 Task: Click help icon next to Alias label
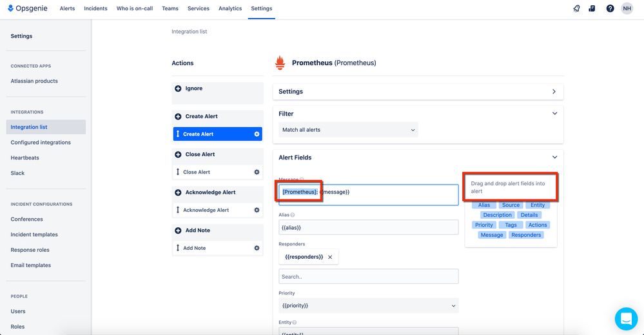point(293,215)
